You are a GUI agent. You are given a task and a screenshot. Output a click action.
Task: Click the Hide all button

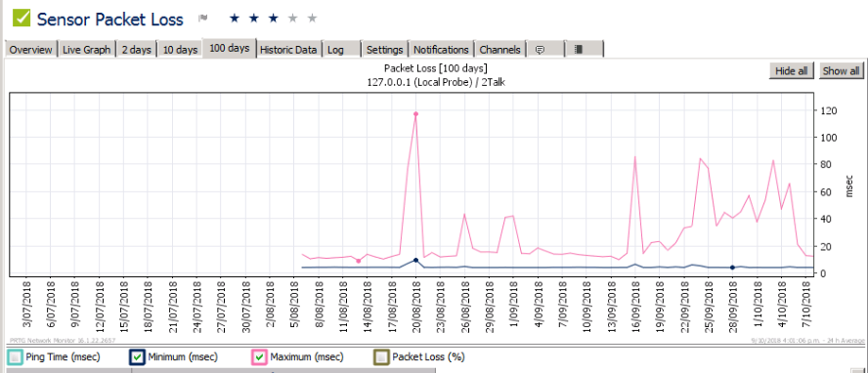pyautogui.click(x=792, y=70)
